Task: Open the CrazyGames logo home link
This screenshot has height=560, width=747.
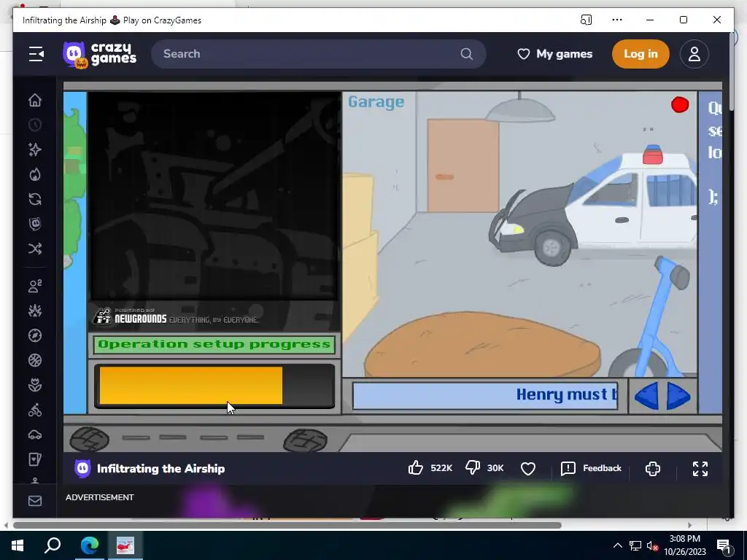Action: [99, 54]
